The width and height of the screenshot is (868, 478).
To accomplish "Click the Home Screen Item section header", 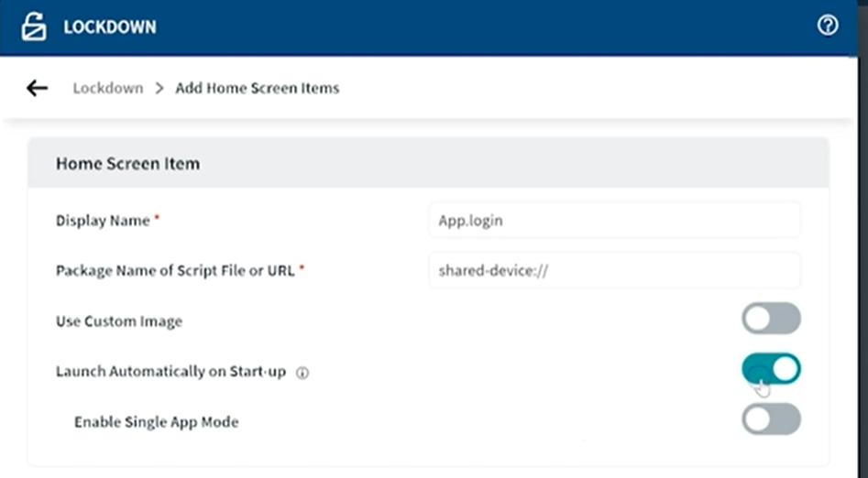I will (127, 164).
